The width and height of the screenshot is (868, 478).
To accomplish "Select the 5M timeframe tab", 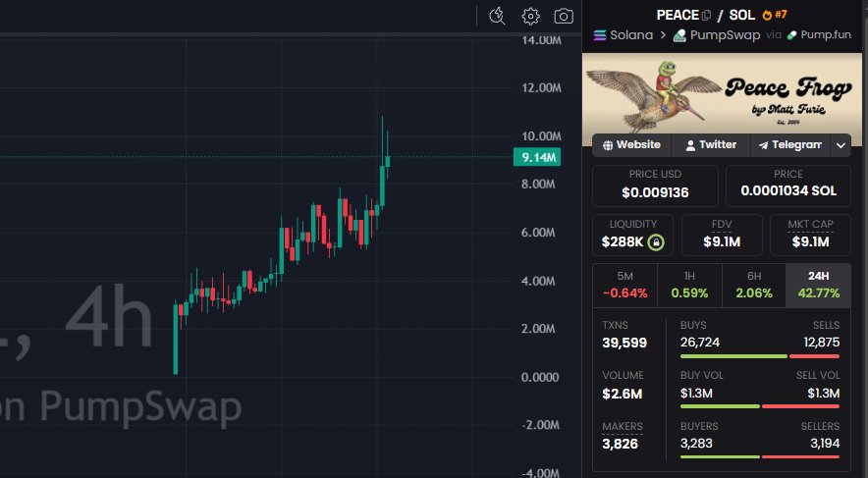I will [625, 286].
